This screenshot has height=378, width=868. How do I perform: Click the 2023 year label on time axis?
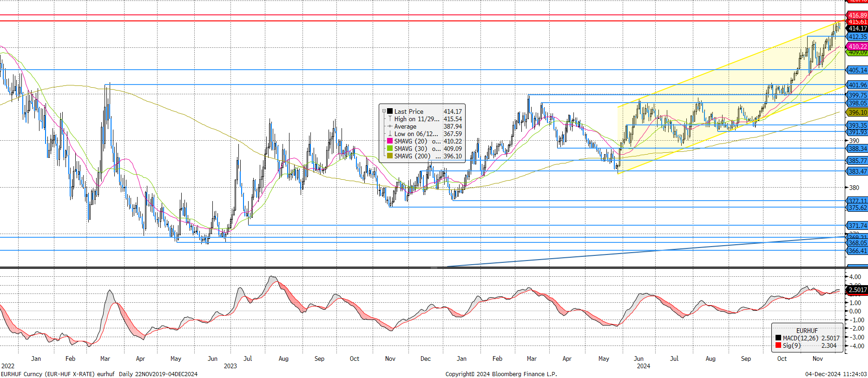click(x=230, y=366)
